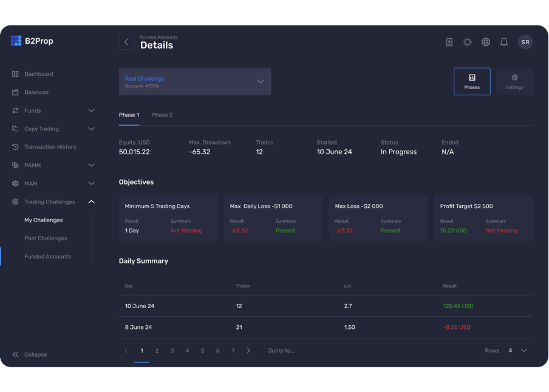Click the B2Prop logo
The width and height of the screenshot is (549, 392).
tap(32, 41)
